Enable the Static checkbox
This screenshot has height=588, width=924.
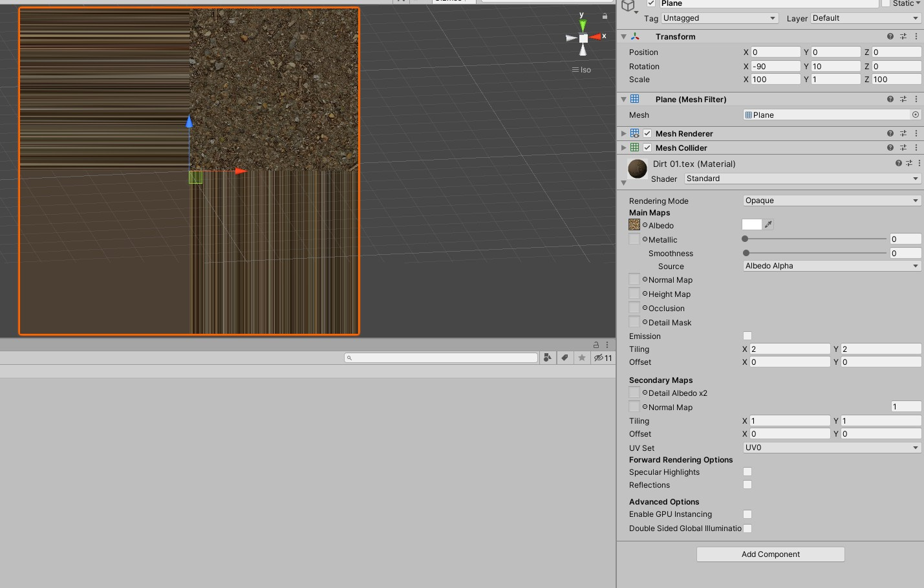886,3
